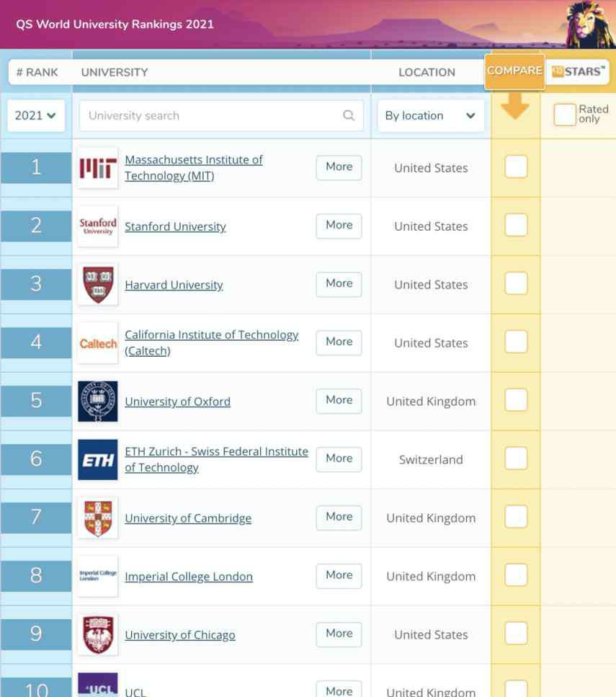Click United Kingdom in the Oxford row
This screenshot has height=697, width=616.
point(431,401)
